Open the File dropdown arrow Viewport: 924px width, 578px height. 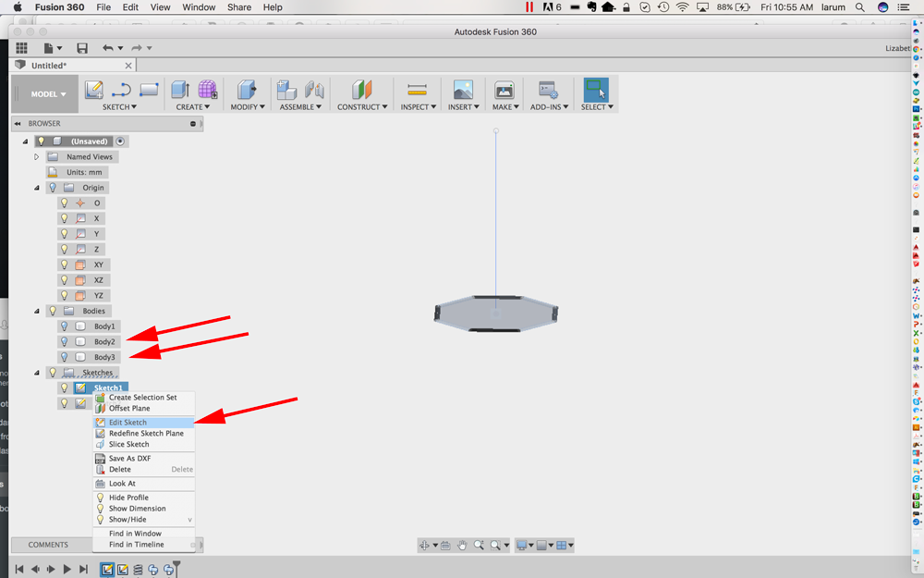(59, 48)
